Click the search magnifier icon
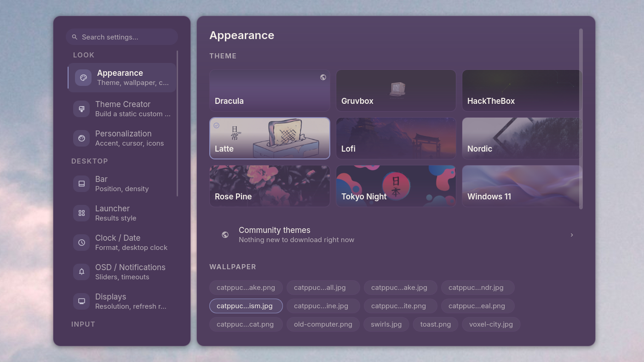This screenshot has width=644, height=362. click(x=75, y=37)
